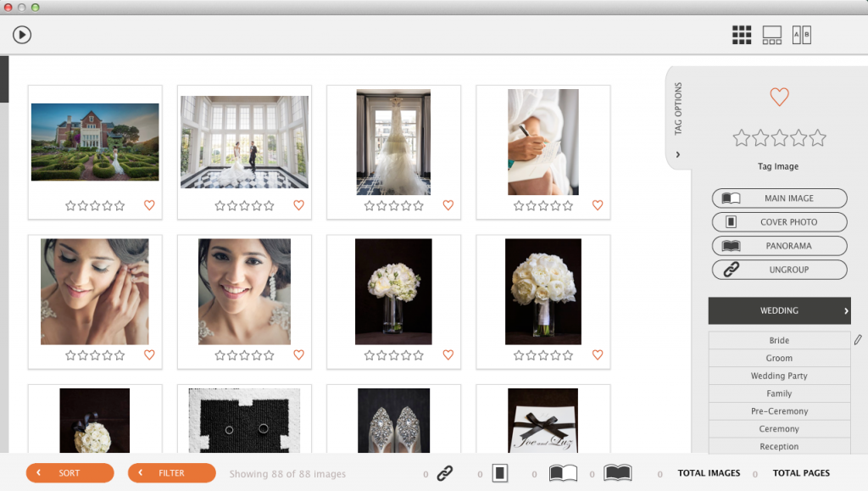The height and width of the screenshot is (491, 868).
Task: Set fifth star in Tag Image panel
Action: coord(818,138)
